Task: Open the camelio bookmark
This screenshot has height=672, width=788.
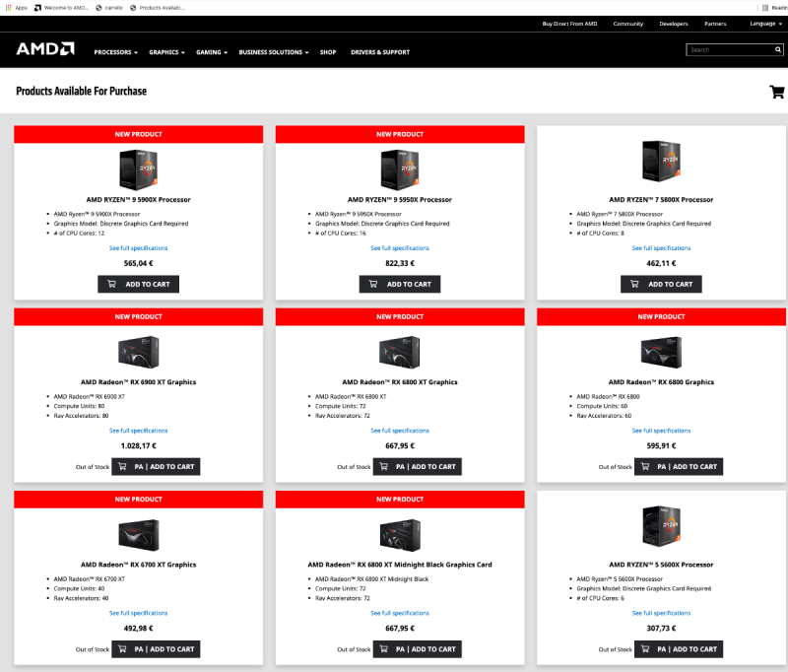Action: pos(109,8)
